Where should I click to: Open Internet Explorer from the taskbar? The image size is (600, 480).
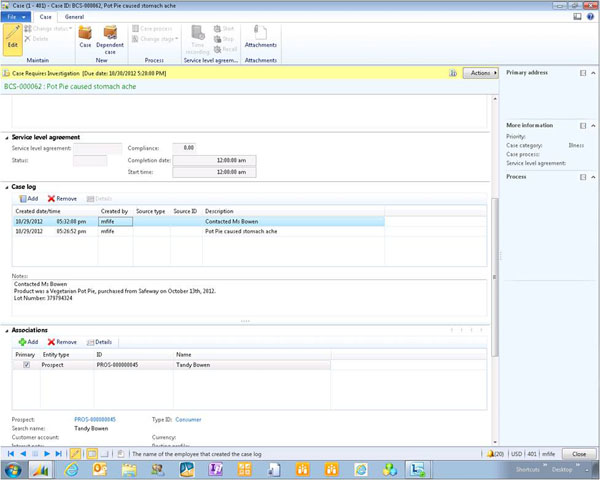(71, 469)
